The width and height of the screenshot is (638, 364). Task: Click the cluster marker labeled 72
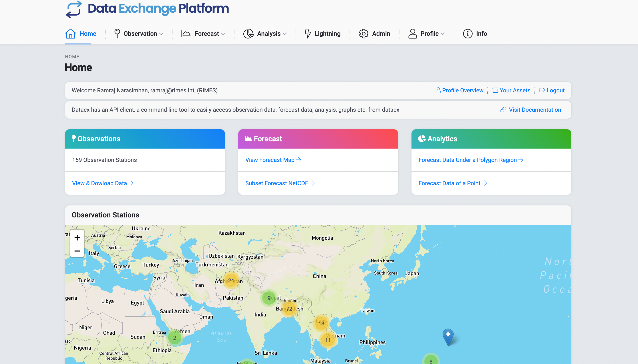(289, 309)
